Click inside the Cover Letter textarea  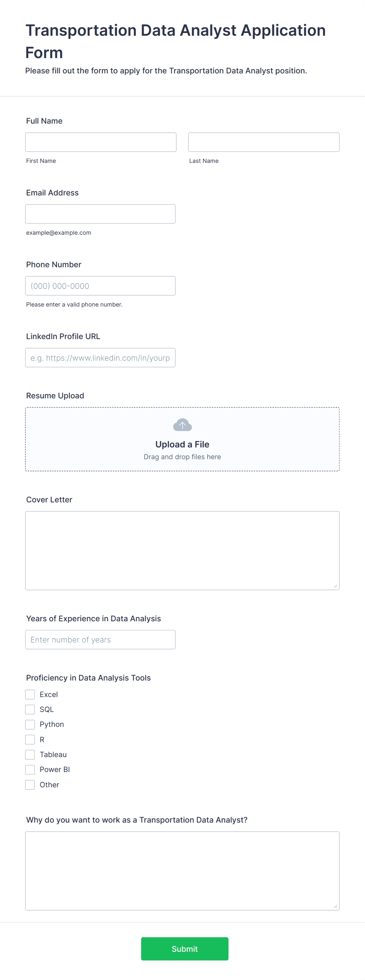[182, 550]
